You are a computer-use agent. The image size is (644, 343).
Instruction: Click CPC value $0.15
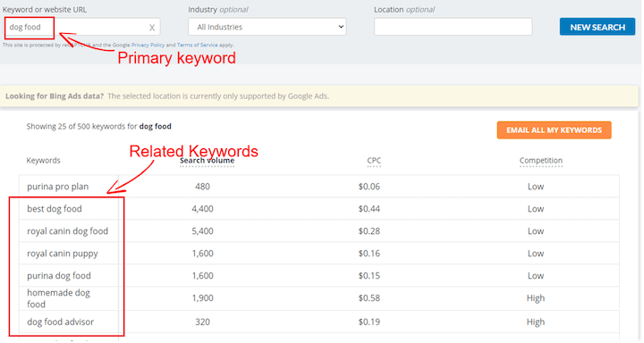pyautogui.click(x=369, y=276)
